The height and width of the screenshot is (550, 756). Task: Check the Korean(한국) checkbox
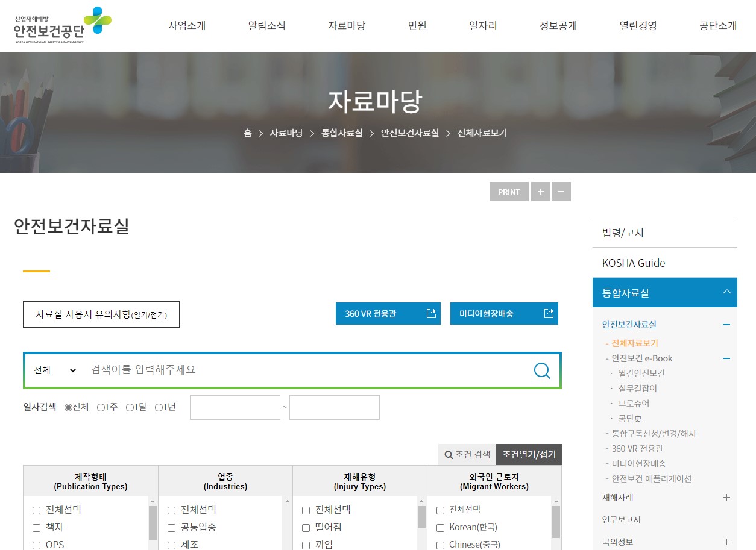pyautogui.click(x=441, y=528)
